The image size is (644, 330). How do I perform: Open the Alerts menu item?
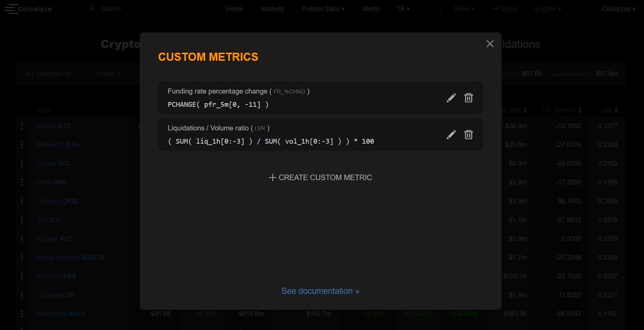click(x=371, y=9)
